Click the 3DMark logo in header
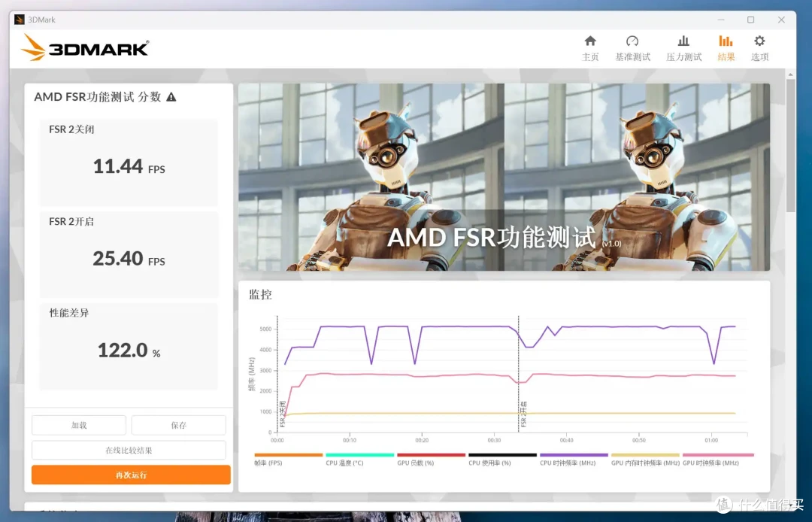Viewport: 812px width, 522px height. click(85, 47)
